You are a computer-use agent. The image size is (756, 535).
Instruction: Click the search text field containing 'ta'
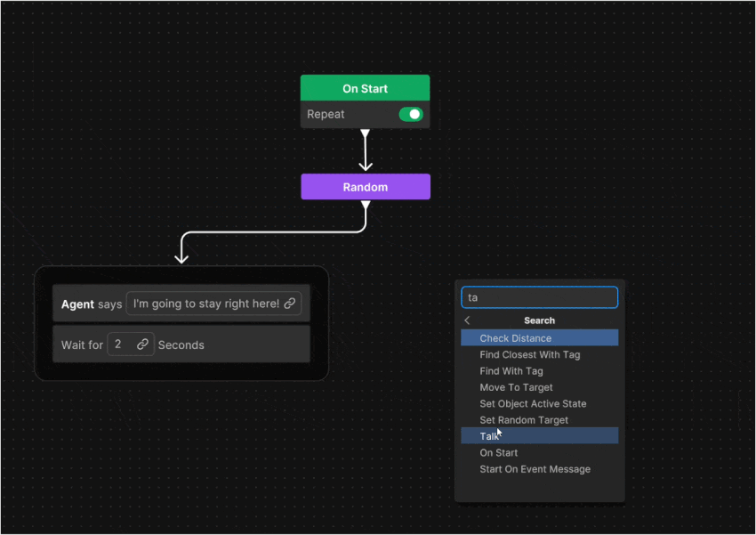click(x=539, y=297)
